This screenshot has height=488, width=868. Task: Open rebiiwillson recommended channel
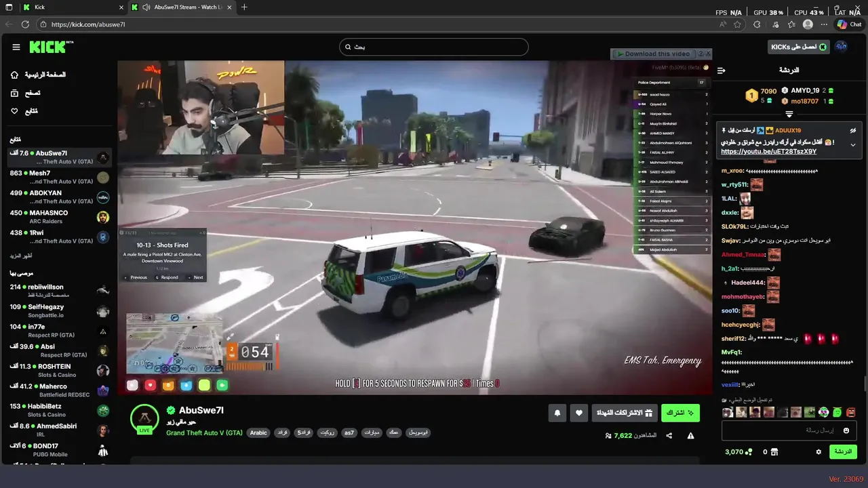60,291
